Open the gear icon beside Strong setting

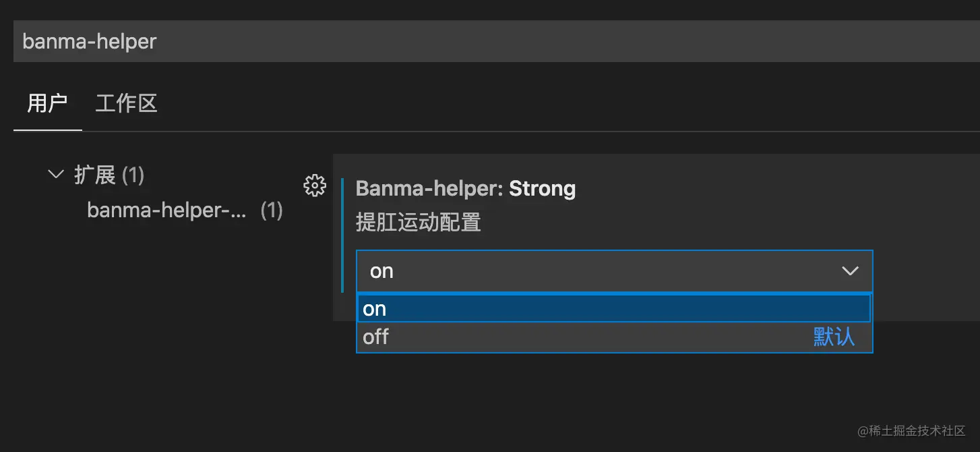(x=315, y=186)
